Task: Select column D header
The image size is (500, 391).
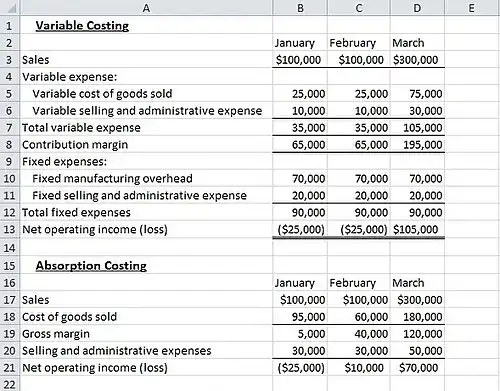Action: (x=417, y=8)
